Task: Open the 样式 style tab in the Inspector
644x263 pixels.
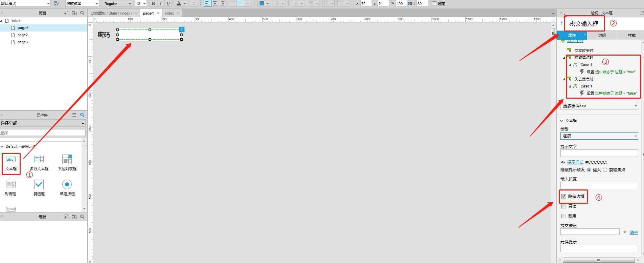Action: (631, 35)
